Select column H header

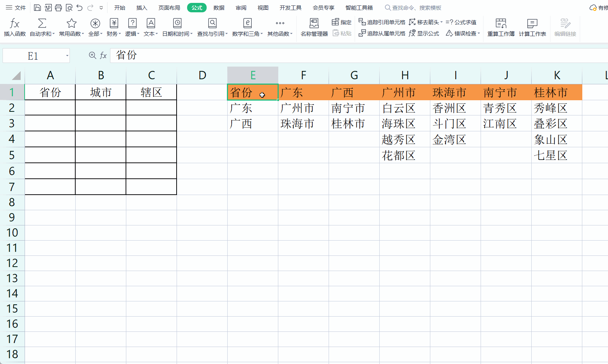(x=405, y=75)
